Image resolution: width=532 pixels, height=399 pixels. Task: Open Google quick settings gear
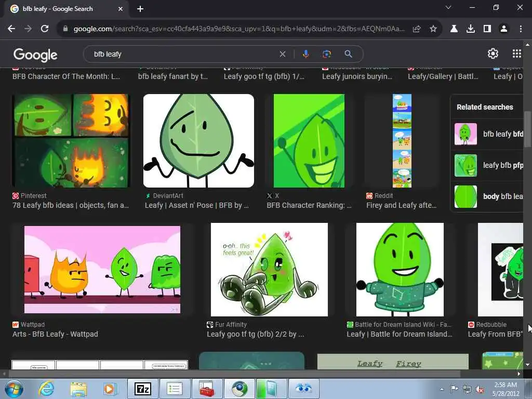[493, 54]
